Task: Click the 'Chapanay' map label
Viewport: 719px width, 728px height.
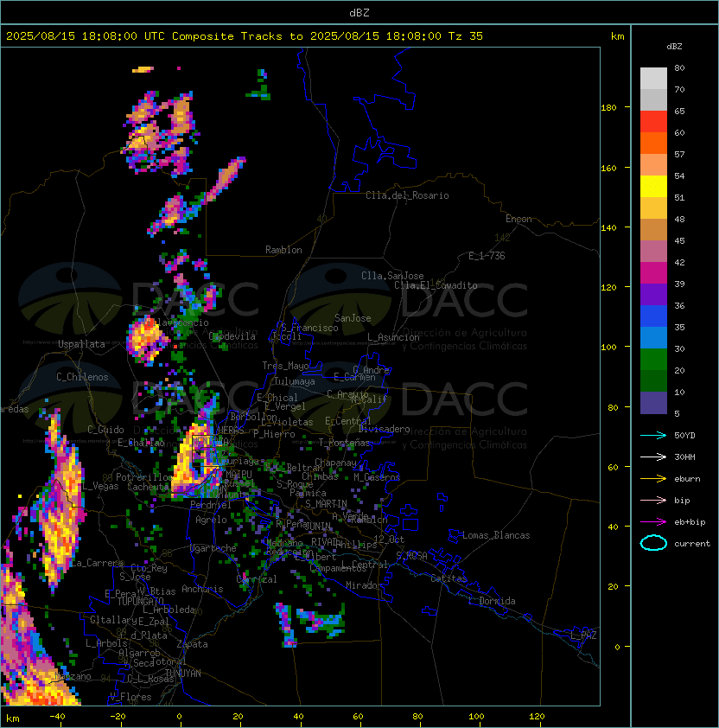Action: click(335, 463)
